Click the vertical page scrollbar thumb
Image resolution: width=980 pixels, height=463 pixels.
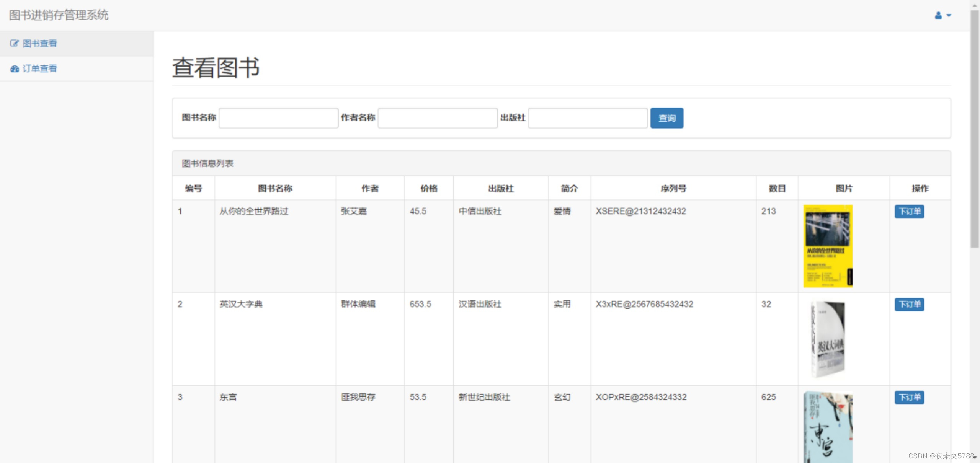(x=975, y=129)
